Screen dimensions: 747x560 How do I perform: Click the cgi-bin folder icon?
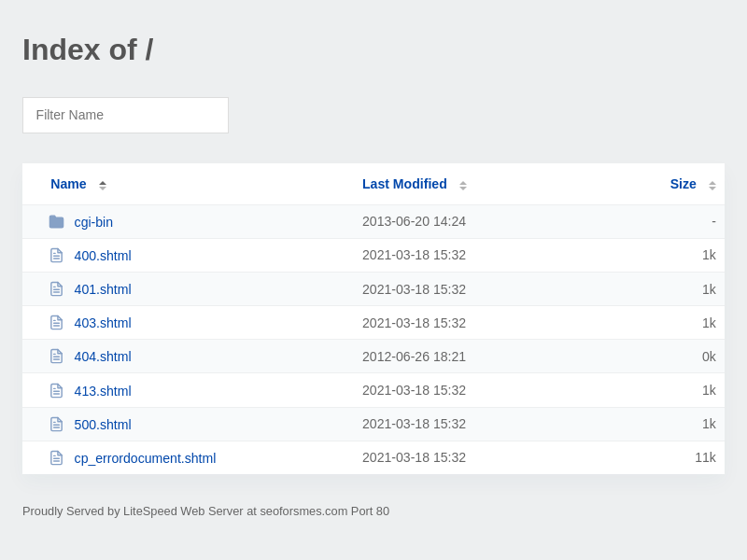(56, 222)
